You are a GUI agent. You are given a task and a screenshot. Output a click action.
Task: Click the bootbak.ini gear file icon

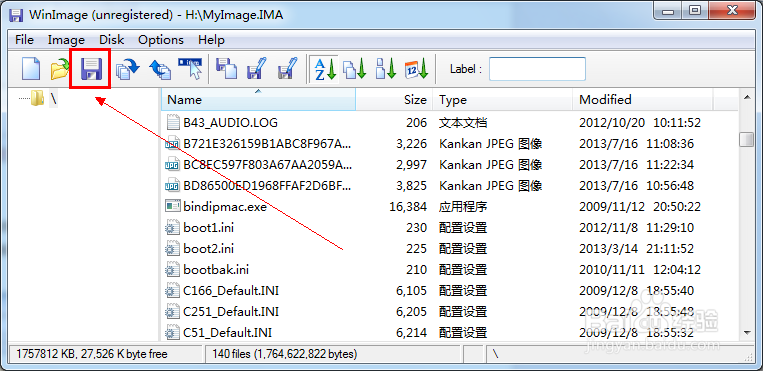(173, 269)
